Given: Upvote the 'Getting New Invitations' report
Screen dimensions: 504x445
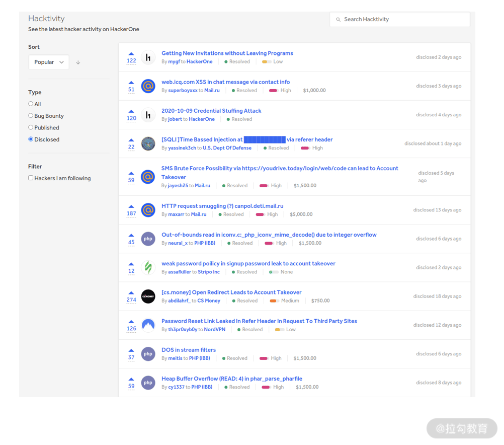Looking at the screenshot, I should click(131, 54).
